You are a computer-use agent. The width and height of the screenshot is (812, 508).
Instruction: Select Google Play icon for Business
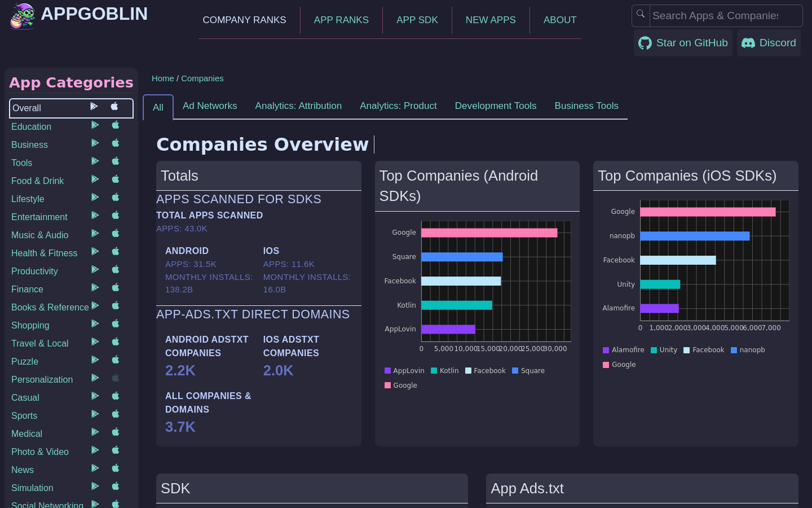click(x=95, y=143)
